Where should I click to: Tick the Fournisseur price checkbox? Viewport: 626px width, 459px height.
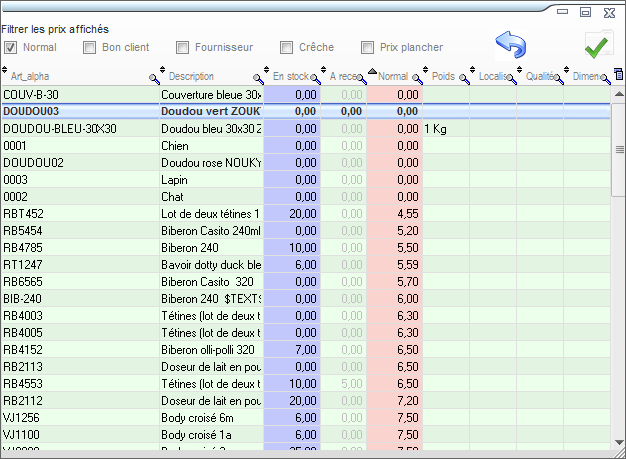(183, 47)
